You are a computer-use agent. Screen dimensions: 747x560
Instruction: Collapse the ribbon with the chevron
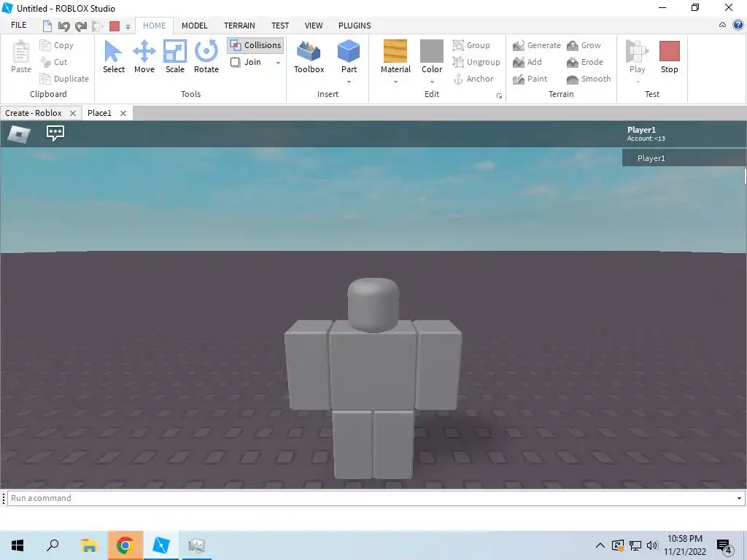pos(722,26)
